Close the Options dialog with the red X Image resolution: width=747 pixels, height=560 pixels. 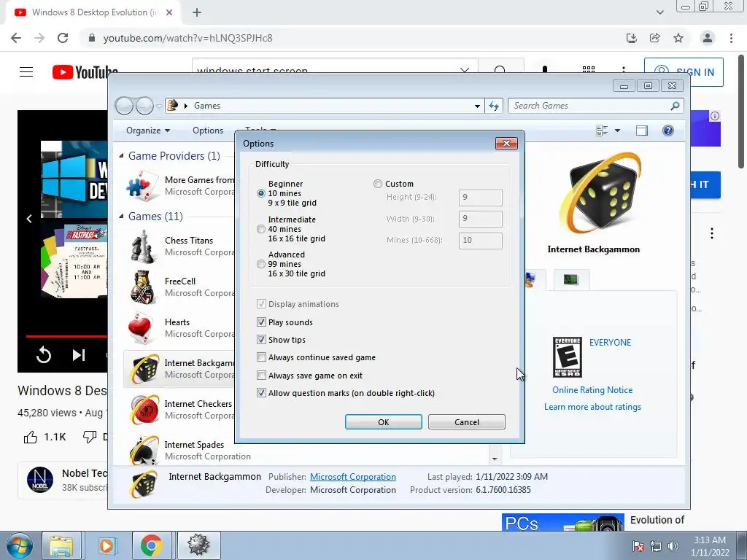click(506, 144)
